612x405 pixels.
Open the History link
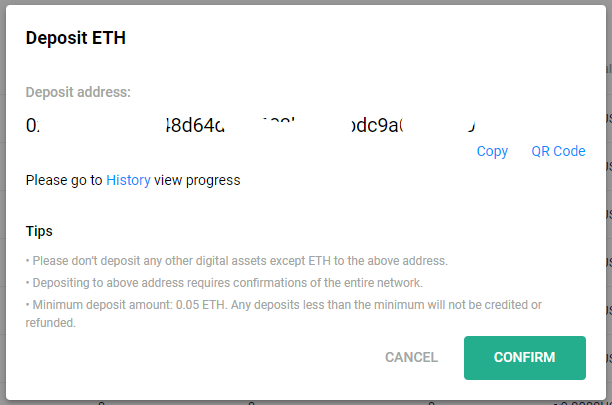(128, 180)
